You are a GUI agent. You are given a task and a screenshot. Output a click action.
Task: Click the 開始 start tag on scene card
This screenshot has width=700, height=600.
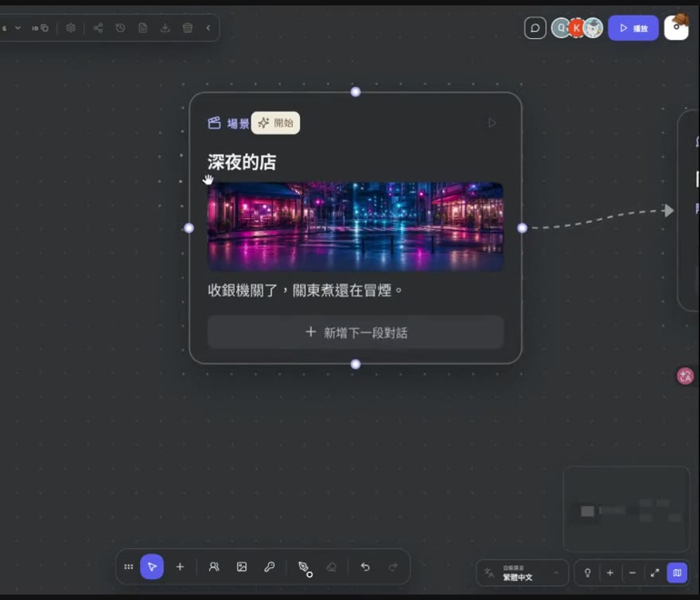point(275,123)
